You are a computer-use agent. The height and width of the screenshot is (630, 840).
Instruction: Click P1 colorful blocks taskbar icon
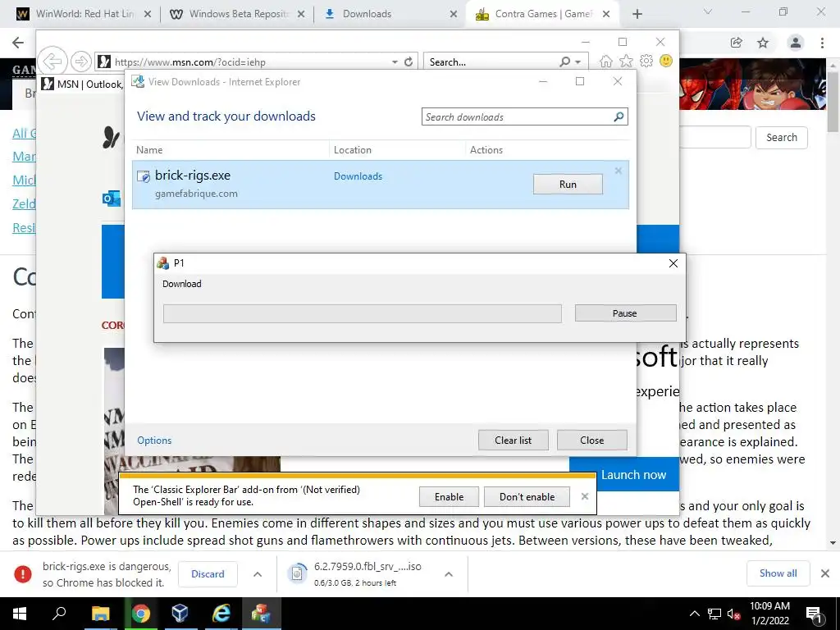[261, 614]
